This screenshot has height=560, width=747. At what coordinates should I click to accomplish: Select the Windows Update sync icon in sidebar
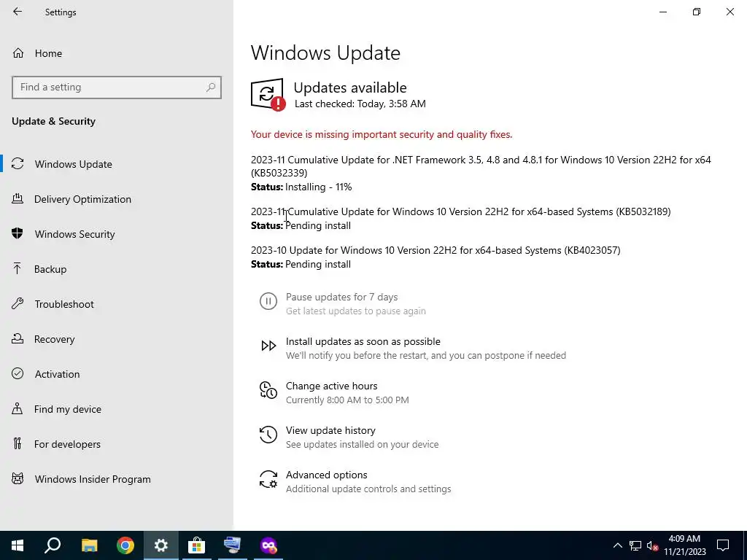(18, 164)
